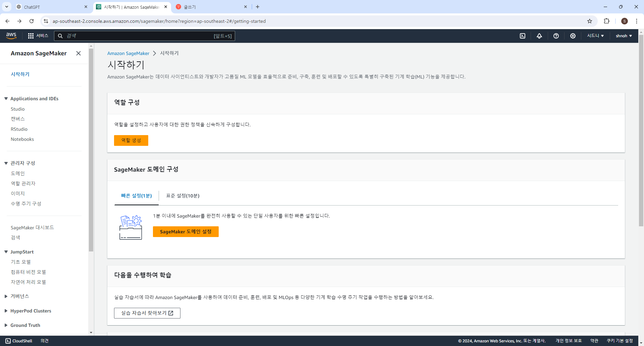Open Studio in the side navigation
The width and height of the screenshot is (644, 346).
[17, 109]
